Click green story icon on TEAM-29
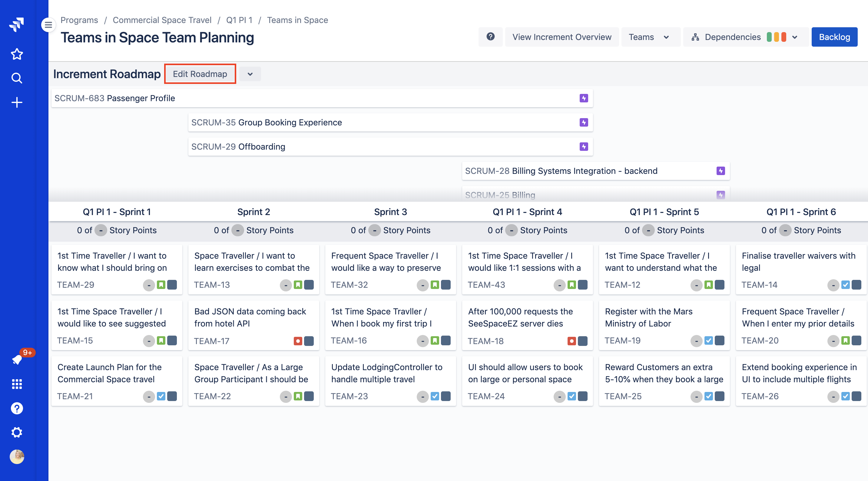Image resolution: width=868 pixels, height=481 pixels. [x=161, y=285]
